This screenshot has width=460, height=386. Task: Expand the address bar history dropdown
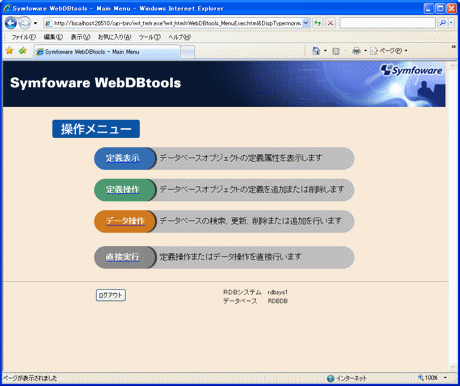pyautogui.click(x=306, y=23)
